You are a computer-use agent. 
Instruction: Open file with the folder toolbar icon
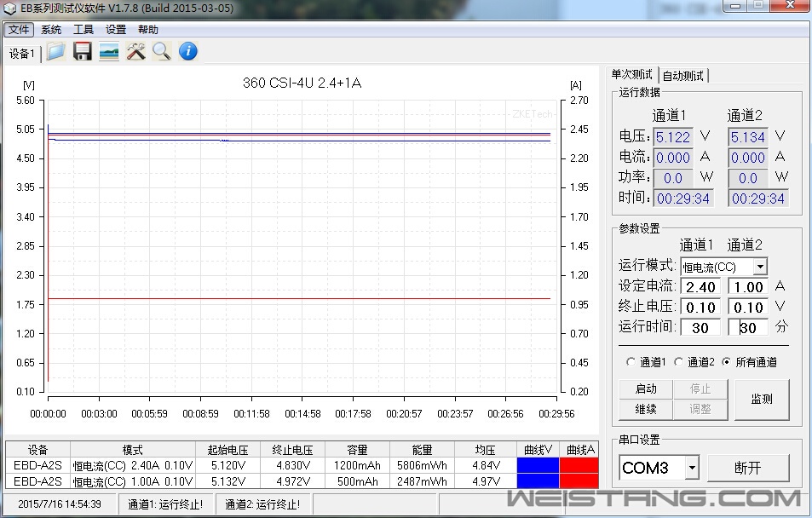tap(55, 51)
